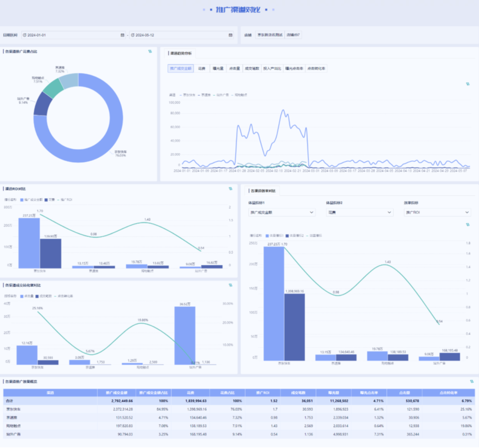Click the export icon on the efficiency comparison chart

(x=468, y=225)
